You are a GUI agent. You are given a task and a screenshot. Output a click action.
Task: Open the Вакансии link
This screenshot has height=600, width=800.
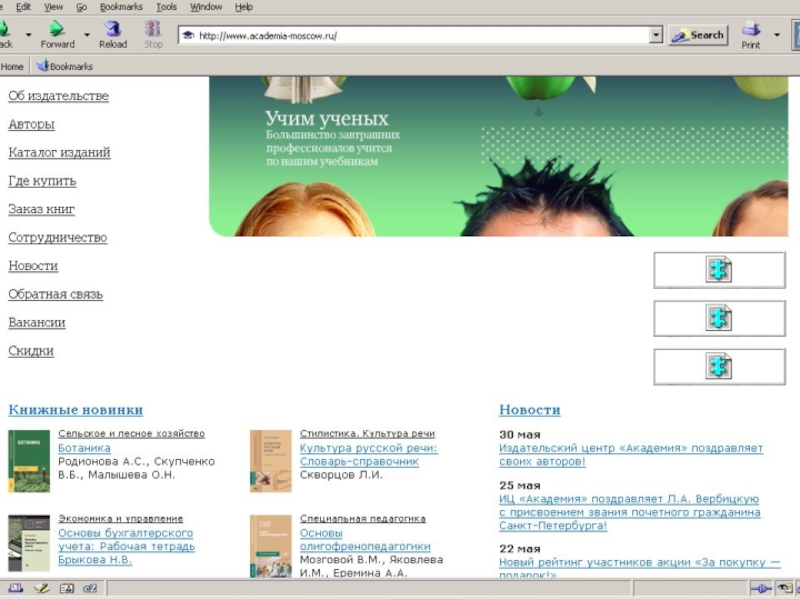(37, 322)
